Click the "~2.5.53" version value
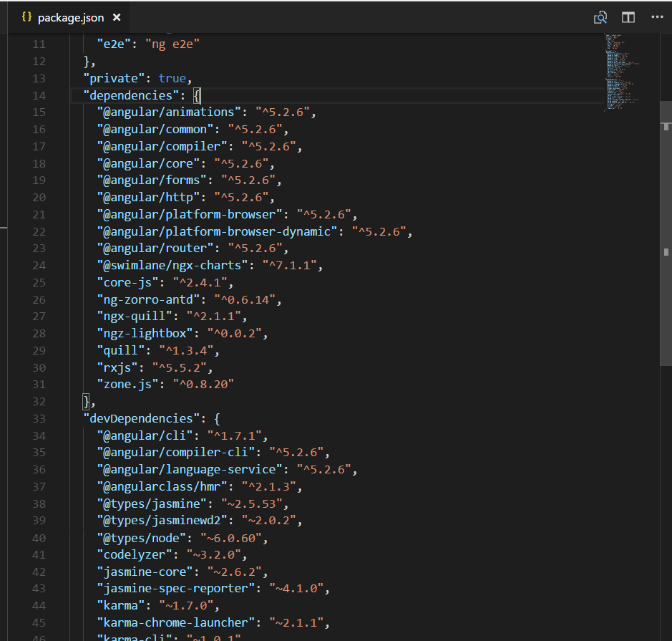The image size is (672, 641). click(252, 503)
